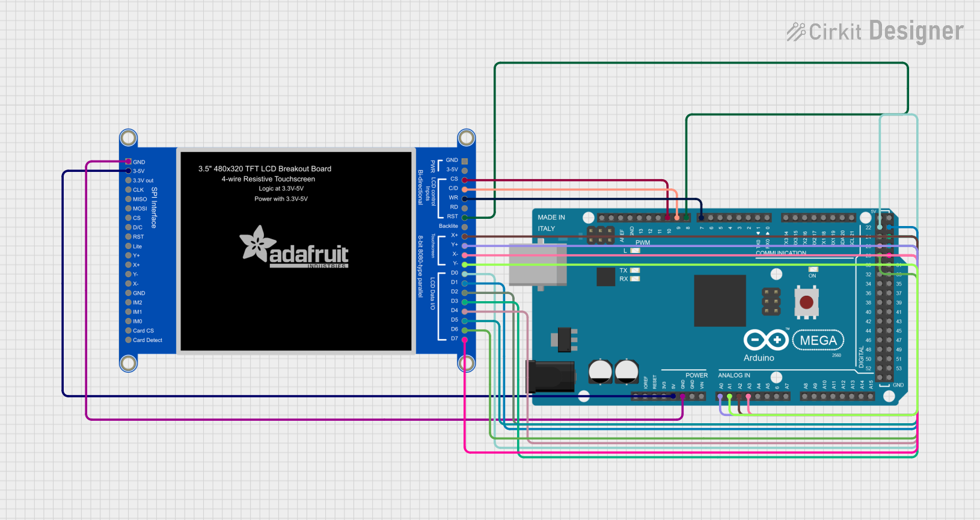The width and height of the screenshot is (980, 520).
Task: Click Arduino analog pin A1
Action: click(x=730, y=396)
